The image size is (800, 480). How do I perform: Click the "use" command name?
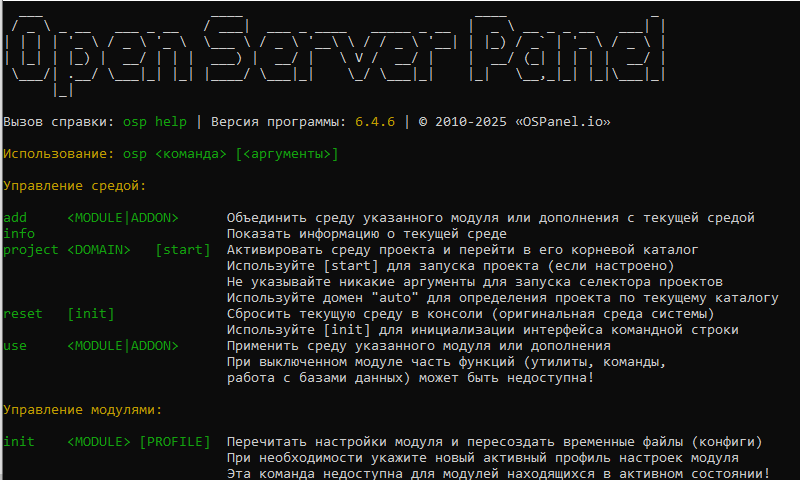tap(15, 346)
